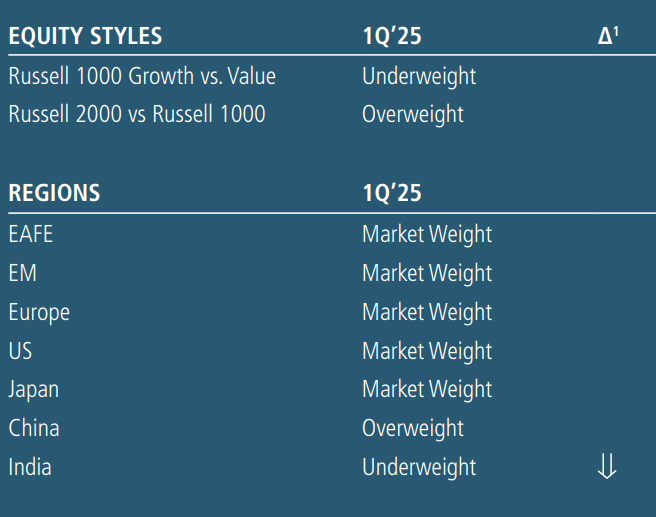
Task: Click Underweight for Russell 1000 Growth
Action: coord(419,76)
